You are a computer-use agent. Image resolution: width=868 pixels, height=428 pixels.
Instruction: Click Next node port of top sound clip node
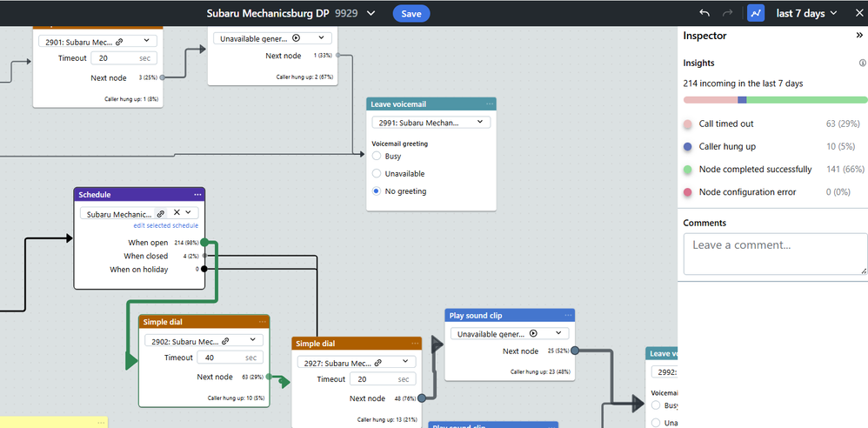[x=337, y=56]
